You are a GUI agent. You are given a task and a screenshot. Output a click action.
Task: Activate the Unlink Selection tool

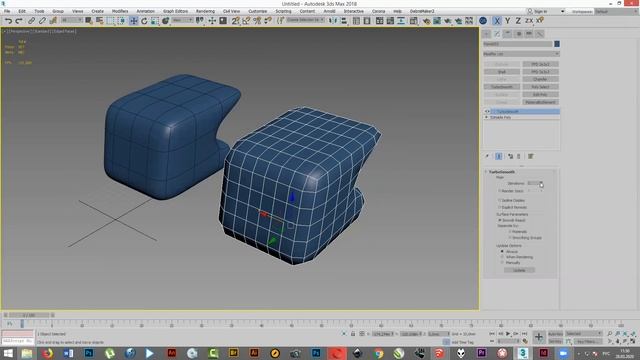click(42, 21)
